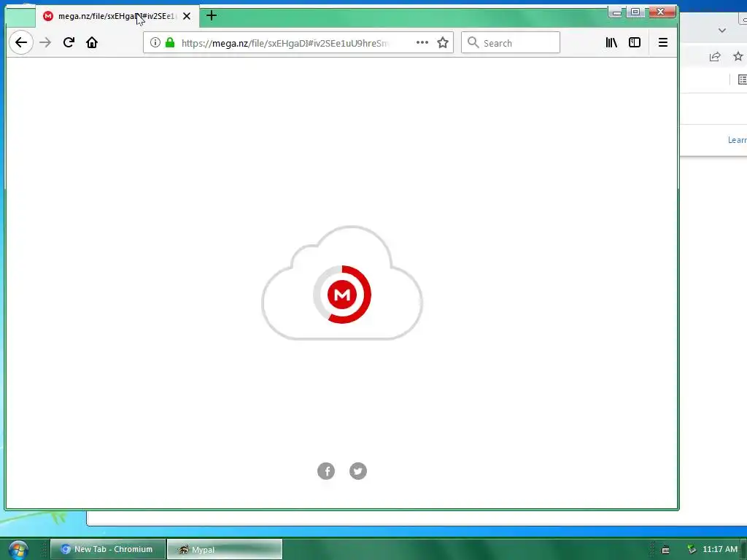The image size is (747, 560).
Task: Click the tray keyboard icon
Action: [x=665, y=550]
